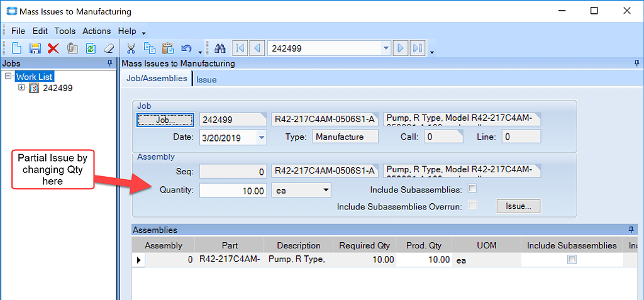Open navigation toolbar options arrow
This screenshot has height=300, width=644.
click(x=432, y=52)
